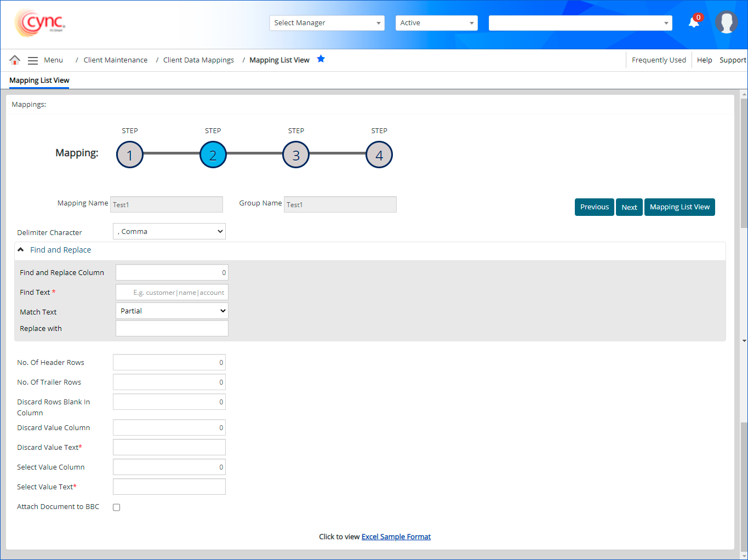This screenshot has width=748, height=560.
Task: Select the Mapping List View tab
Action: [x=39, y=81]
